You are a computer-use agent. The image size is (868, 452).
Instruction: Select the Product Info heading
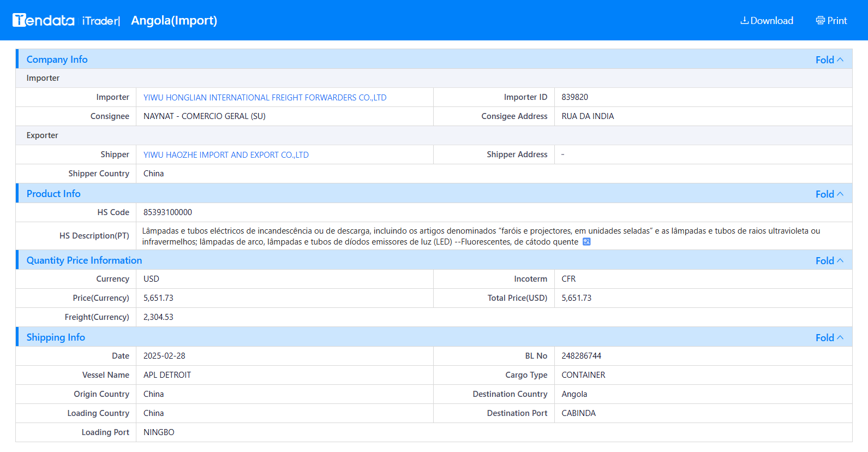click(53, 194)
